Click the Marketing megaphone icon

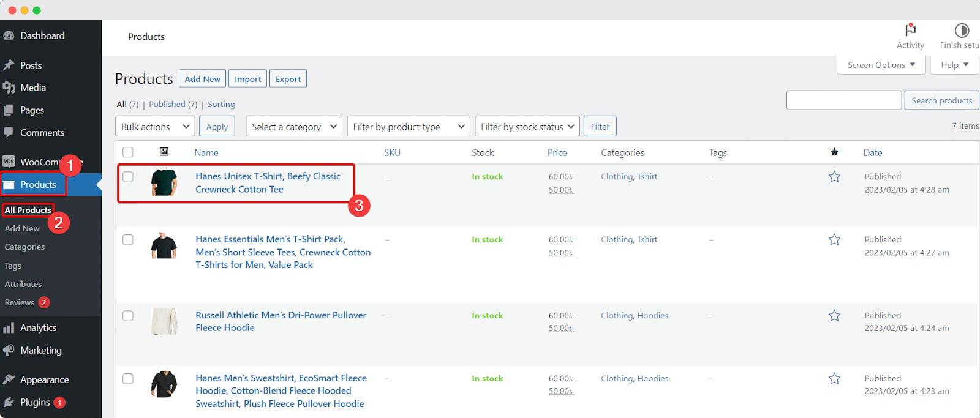click(x=9, y=350)
